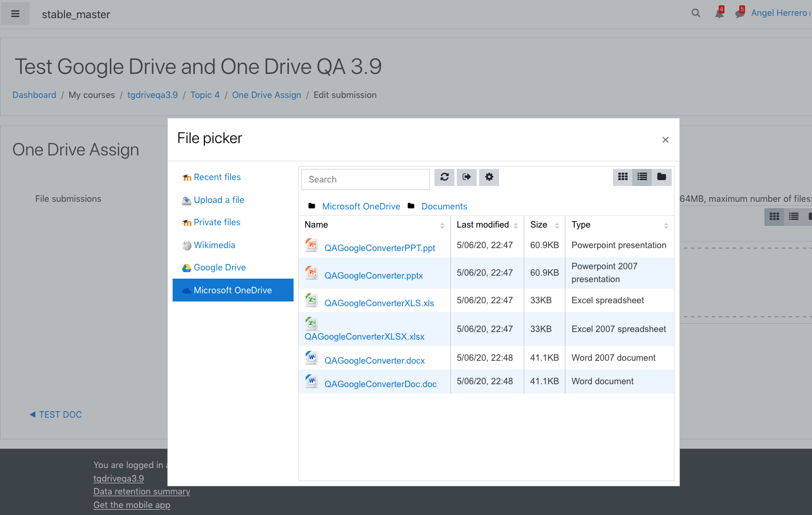Focus the file picker Search field
Viewport: 812px width, 515px height.
(365, 179)
